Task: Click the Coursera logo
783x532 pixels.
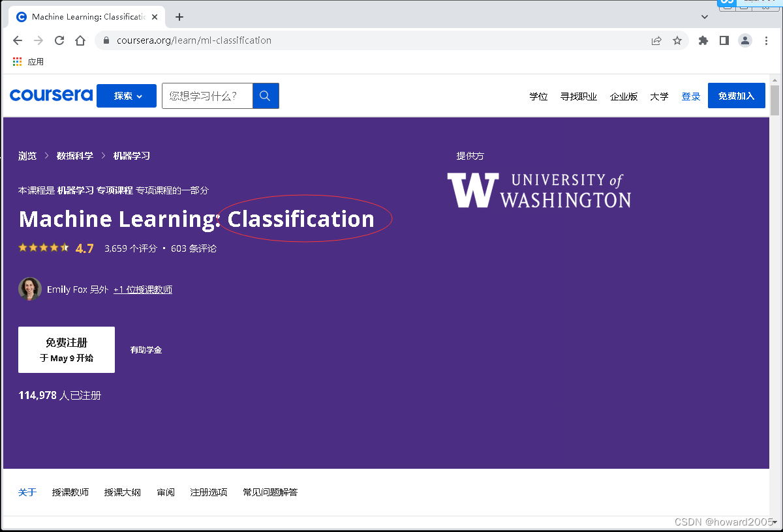Action: [51, 95]
